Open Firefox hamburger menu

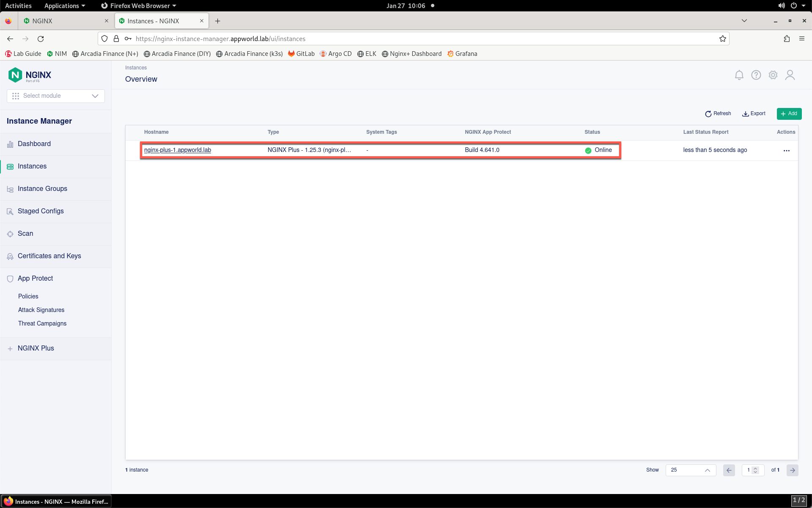[801, 39]
